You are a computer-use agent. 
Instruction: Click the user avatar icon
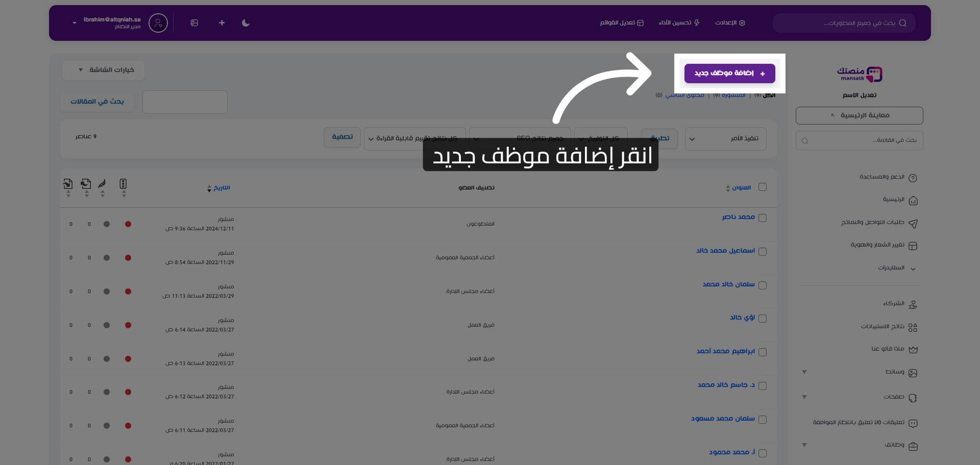pos(158,23)
